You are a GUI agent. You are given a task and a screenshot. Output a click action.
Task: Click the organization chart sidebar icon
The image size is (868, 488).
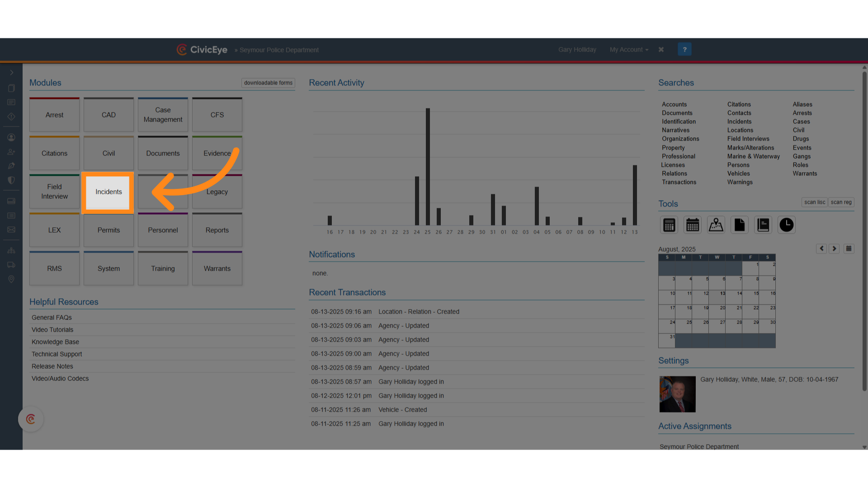tap(11, 250)
